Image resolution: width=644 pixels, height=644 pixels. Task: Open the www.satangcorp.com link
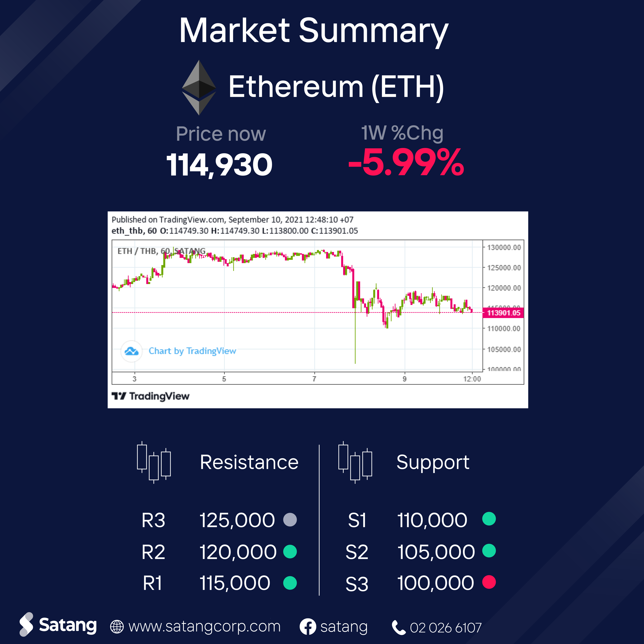(204, 626)
